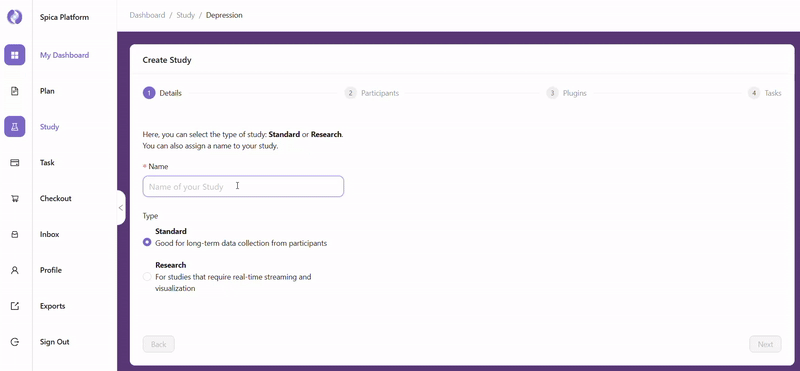Screen dimensions: 800x371
Task: Click the Task card icon
Action: (x=15, y=163)
